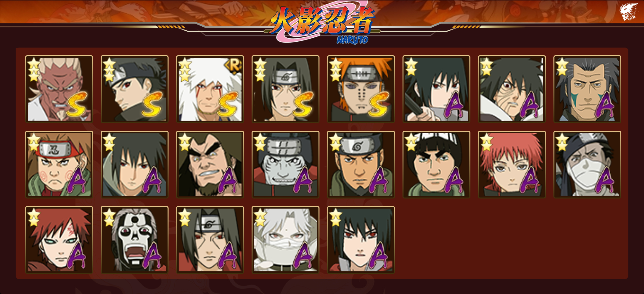Select red-haired Sasori A-rank card
Image resolution: width=644 pixels, height=294 pixels.
tap(512, 165)
